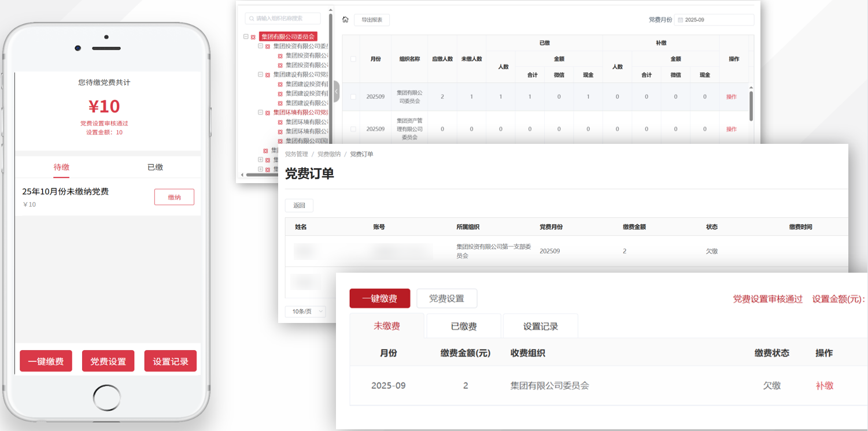868x431 pixels.
Task: Click the 请输入组织名称搜索 search input
Action: (286, 19)
